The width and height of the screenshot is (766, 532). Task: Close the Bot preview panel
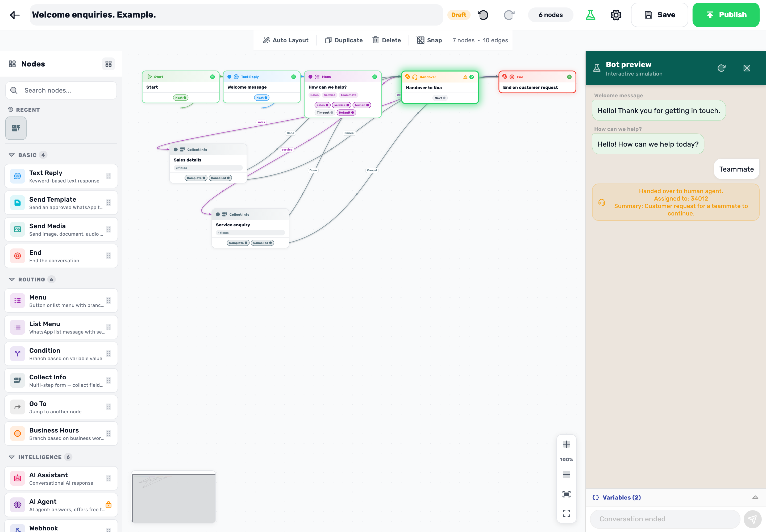tap(747, 68)
